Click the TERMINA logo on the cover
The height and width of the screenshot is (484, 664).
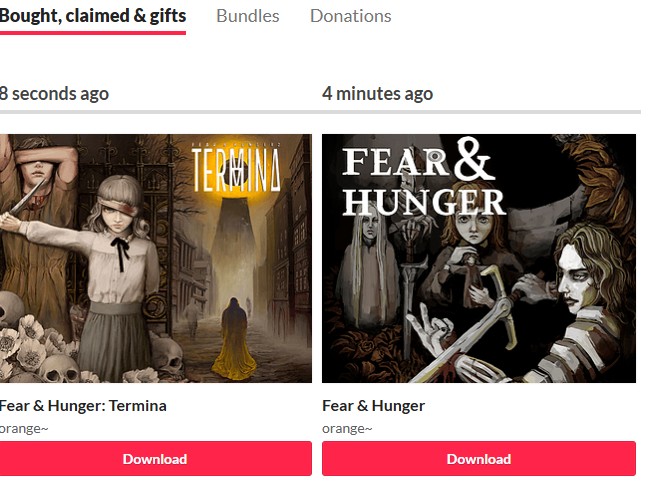point(236,169)
